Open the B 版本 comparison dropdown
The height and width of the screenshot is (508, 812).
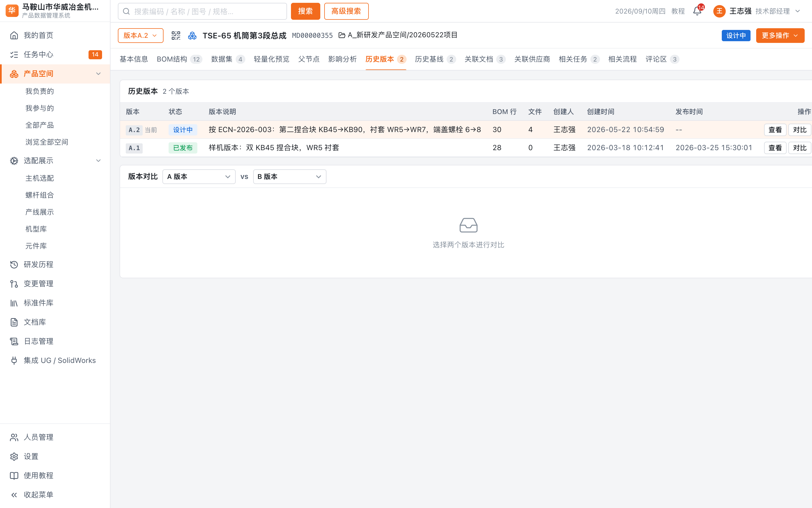click(290, 177)
